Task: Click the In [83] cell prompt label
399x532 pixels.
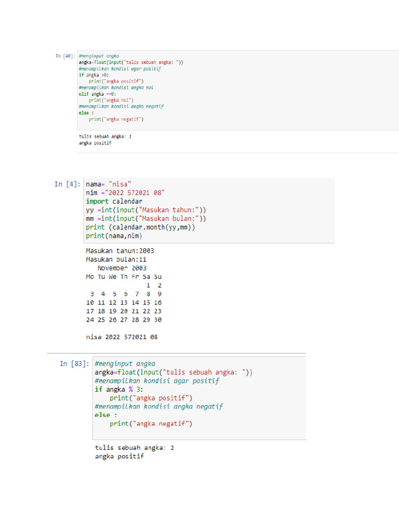Action: (74, 364)
